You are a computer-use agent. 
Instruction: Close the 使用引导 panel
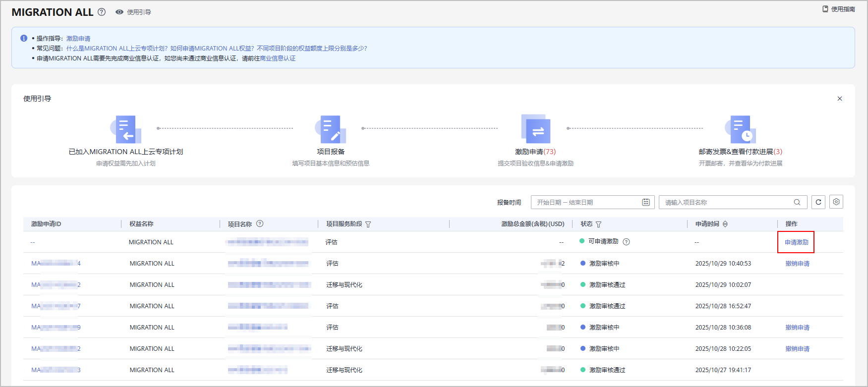click(x=840, y=99)
